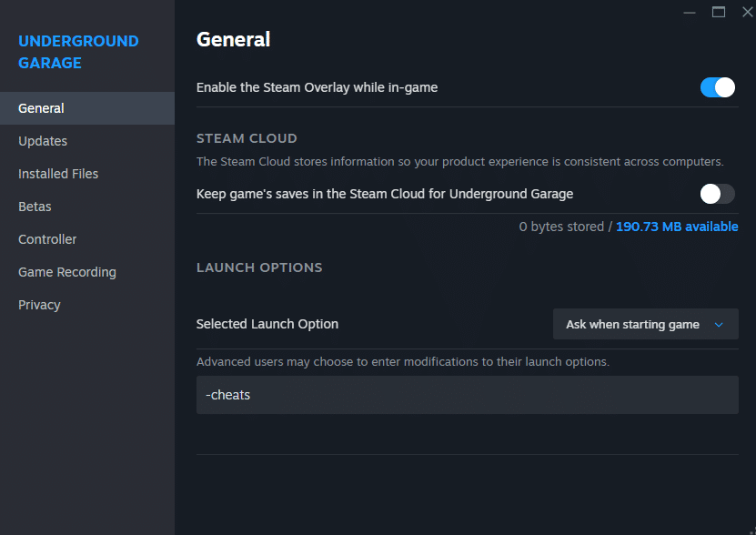Click the STEAM CLOUD section heading
Screen dimensions: 756x535
tap(247, 138)
